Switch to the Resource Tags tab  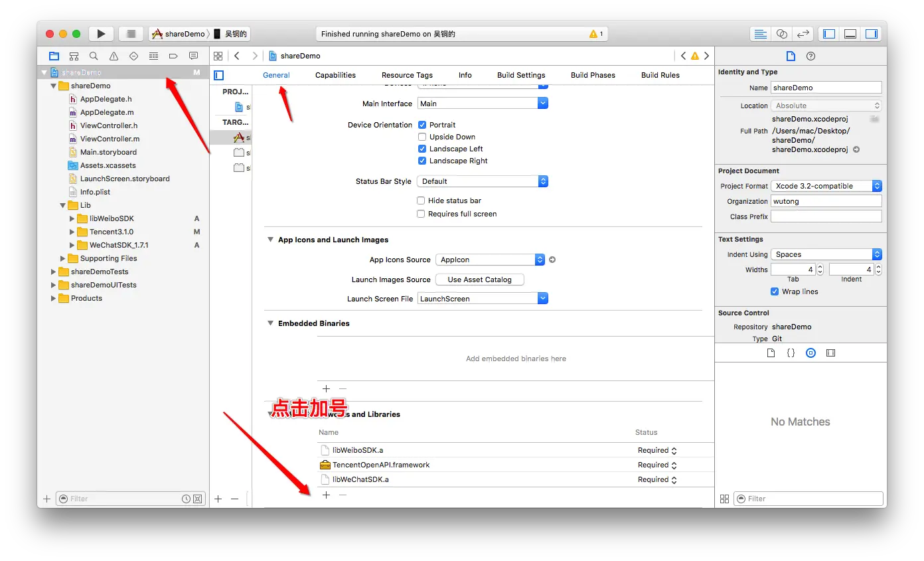pos(407,75)
